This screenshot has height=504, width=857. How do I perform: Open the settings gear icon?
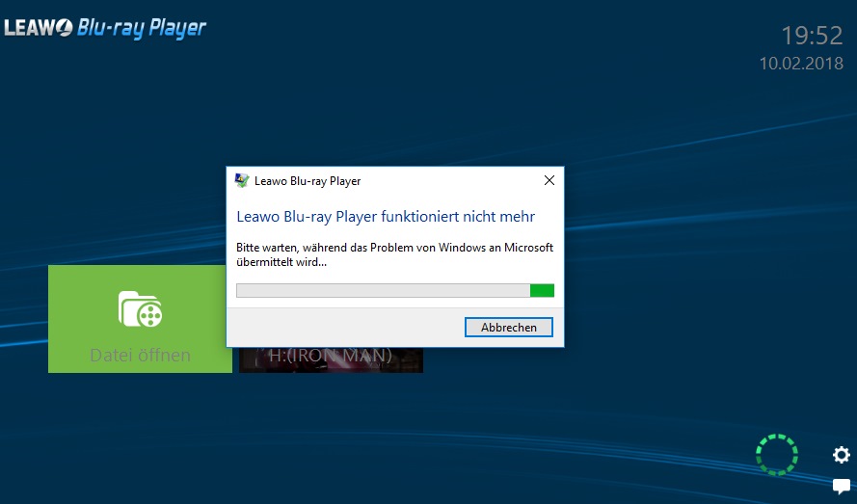842,455
